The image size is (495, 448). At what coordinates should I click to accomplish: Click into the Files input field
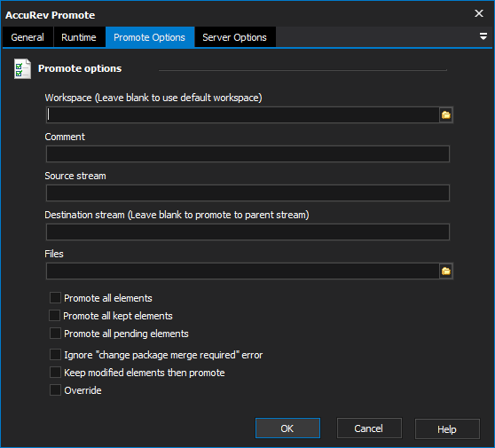(x=242, y=271)
